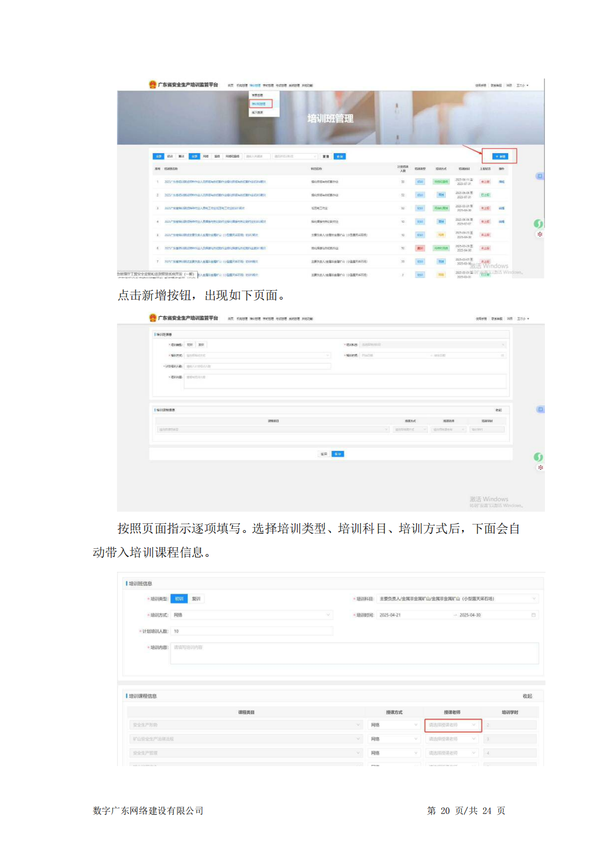Open 课程类目 dropdown for 安全生产形势 row
The image size is (614, 868).
(x=246, y=725)
